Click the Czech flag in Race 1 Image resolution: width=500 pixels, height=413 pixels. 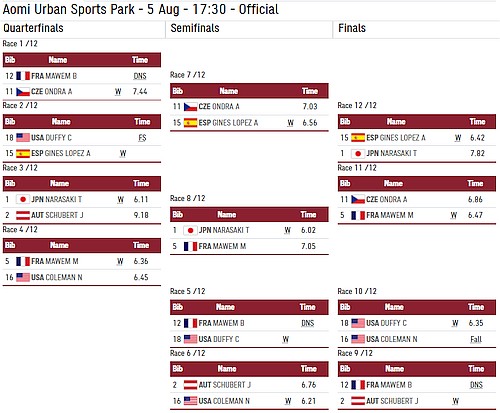[x=23, y=92]
